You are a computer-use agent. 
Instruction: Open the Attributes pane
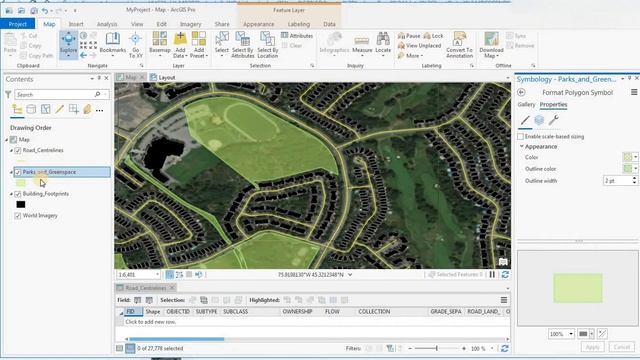297,36
